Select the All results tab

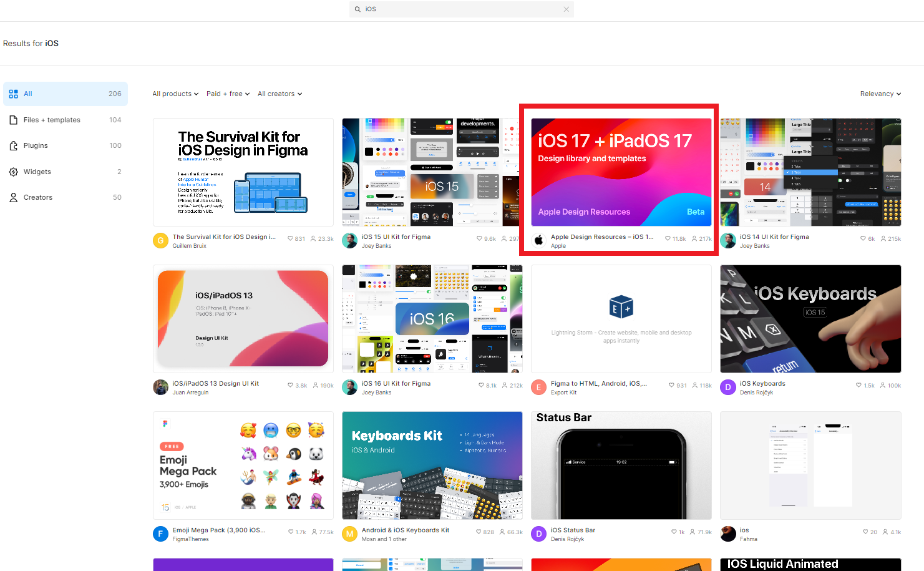(66, 94)
